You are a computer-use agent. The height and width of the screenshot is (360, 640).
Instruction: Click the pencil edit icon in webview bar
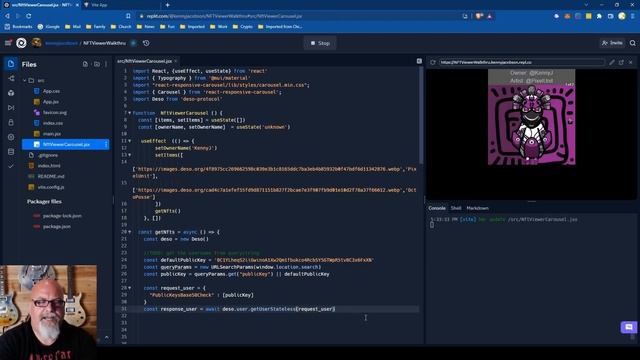click(612, 62)
